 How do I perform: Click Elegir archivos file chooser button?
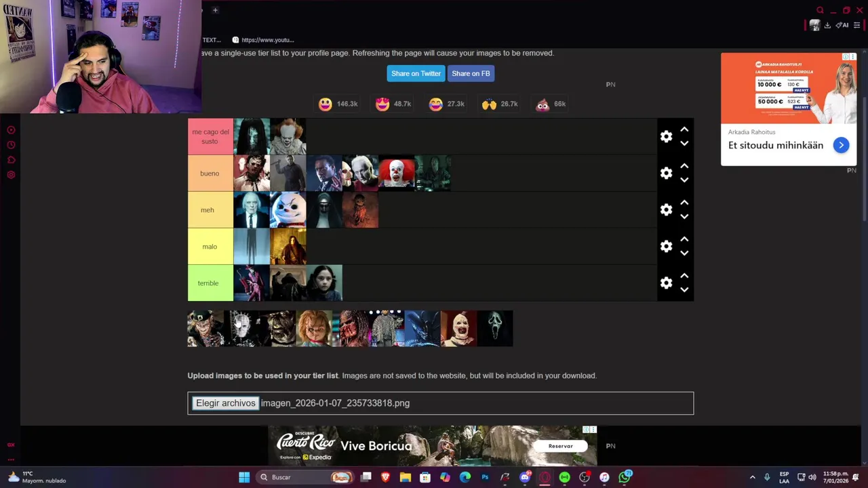[x=226, y=403]
